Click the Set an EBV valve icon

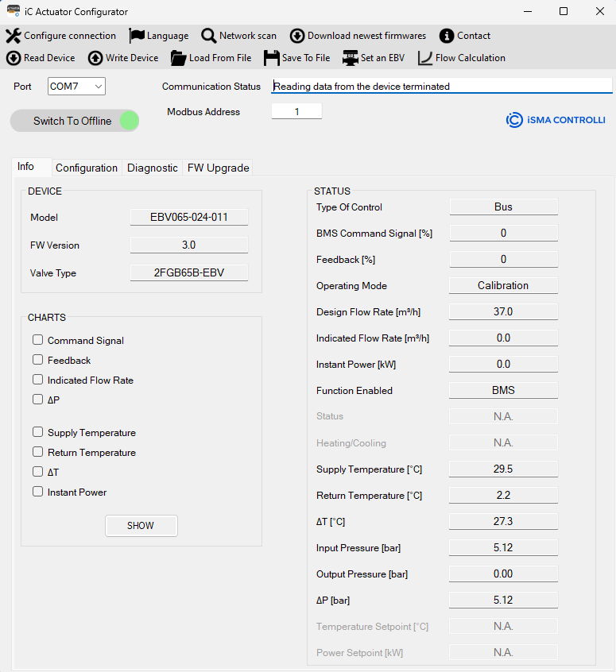(x=351, y=58)
